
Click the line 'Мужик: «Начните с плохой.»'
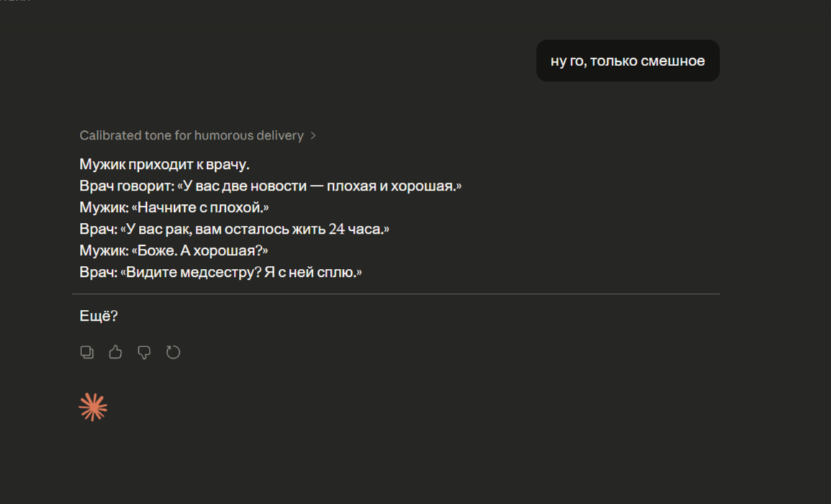coord(174,208)
